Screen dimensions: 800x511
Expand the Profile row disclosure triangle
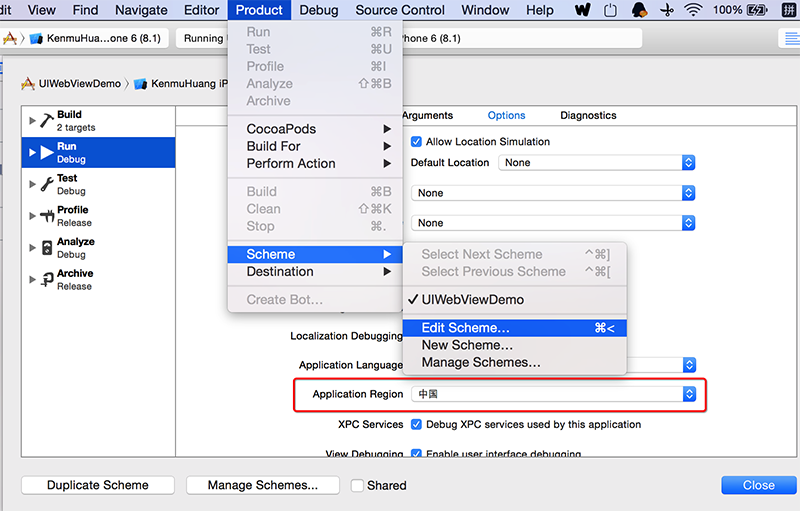coord(32,216)
